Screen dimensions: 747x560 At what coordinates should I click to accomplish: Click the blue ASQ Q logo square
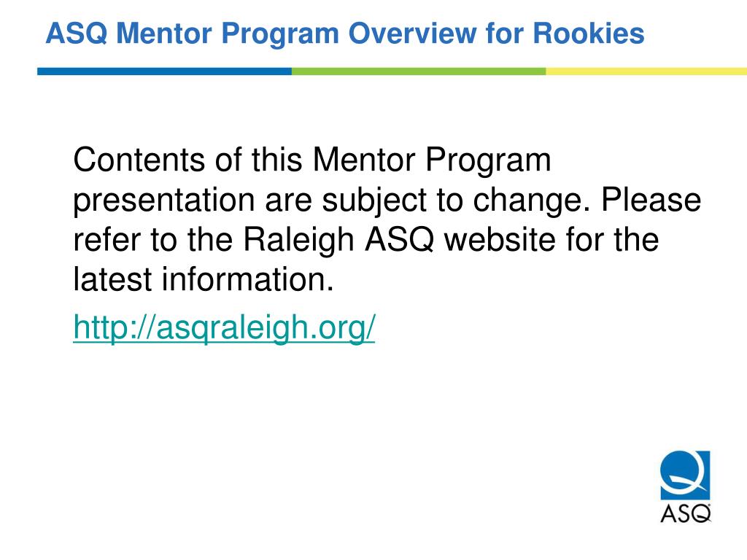pyautogui.click(x=685, y=475)
